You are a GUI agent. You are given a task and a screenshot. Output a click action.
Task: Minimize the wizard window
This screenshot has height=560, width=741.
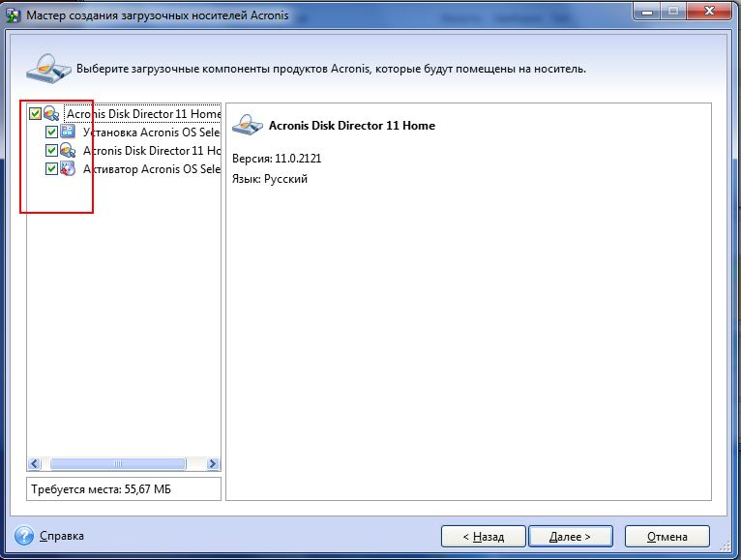pos(646,11)
